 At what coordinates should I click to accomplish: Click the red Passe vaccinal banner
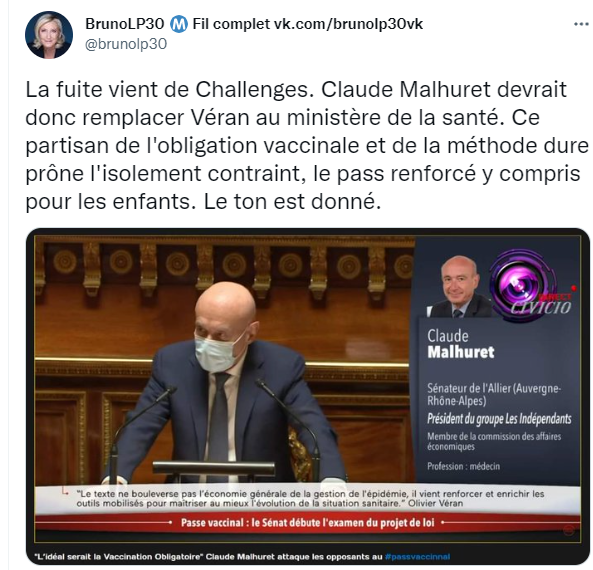[308, 523]
